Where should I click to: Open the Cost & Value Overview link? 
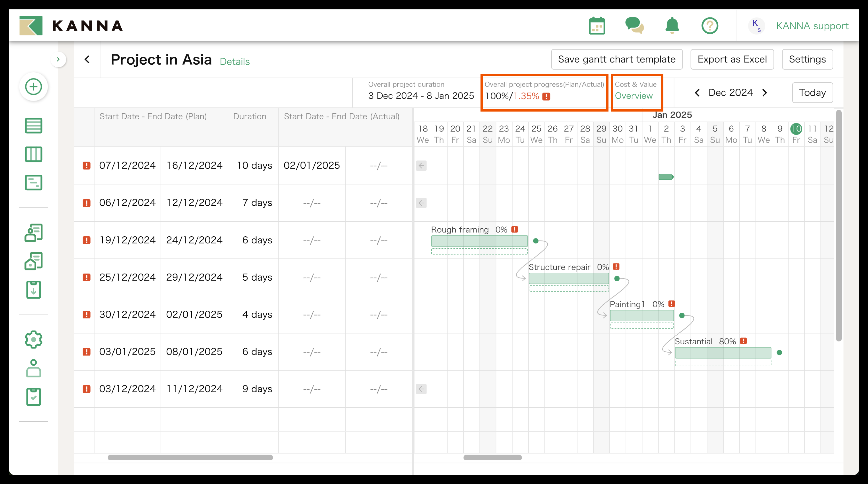click(x=634, y=96)
